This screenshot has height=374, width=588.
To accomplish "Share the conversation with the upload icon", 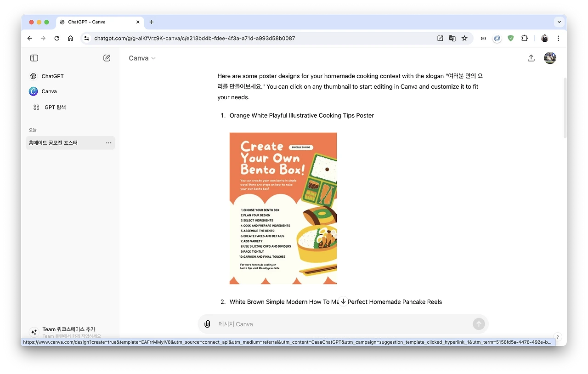I will pos(531,58).
